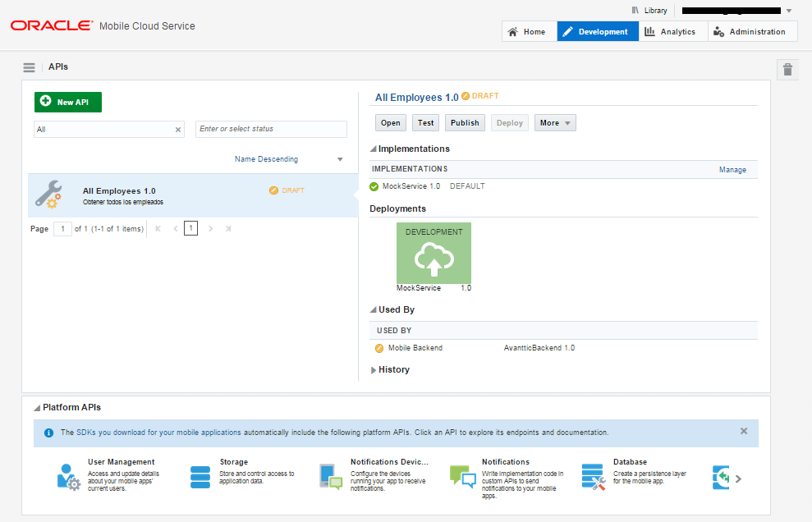Collapse the Platform APIs section
Viewport: 812px width, 522px height.
point(37,408)
